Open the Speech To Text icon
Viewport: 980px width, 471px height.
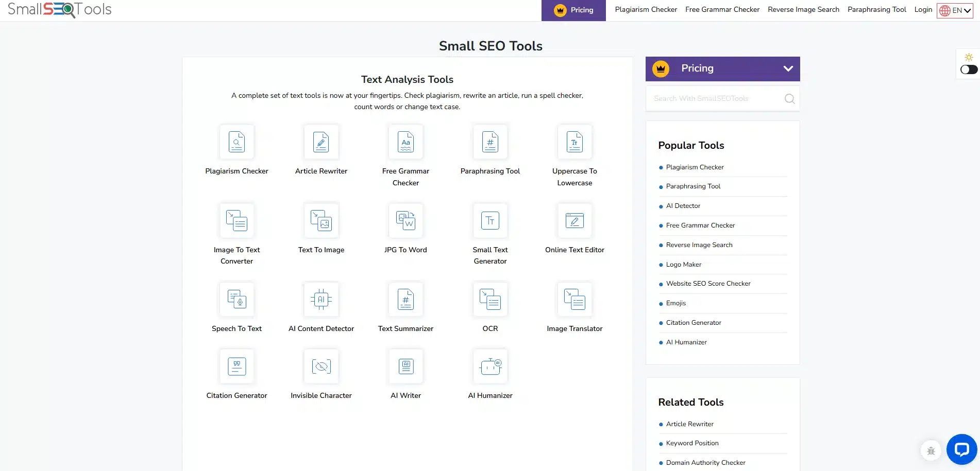(236, 300)
